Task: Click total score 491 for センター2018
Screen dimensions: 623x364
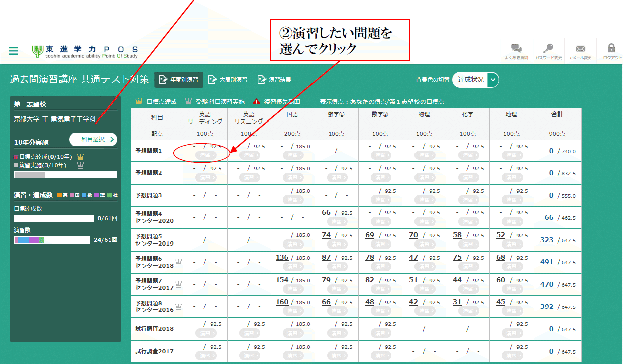Action: (546, 262)
